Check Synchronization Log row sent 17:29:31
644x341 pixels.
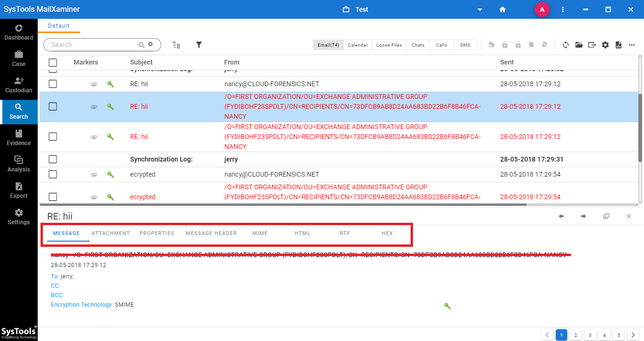(53, 159)
